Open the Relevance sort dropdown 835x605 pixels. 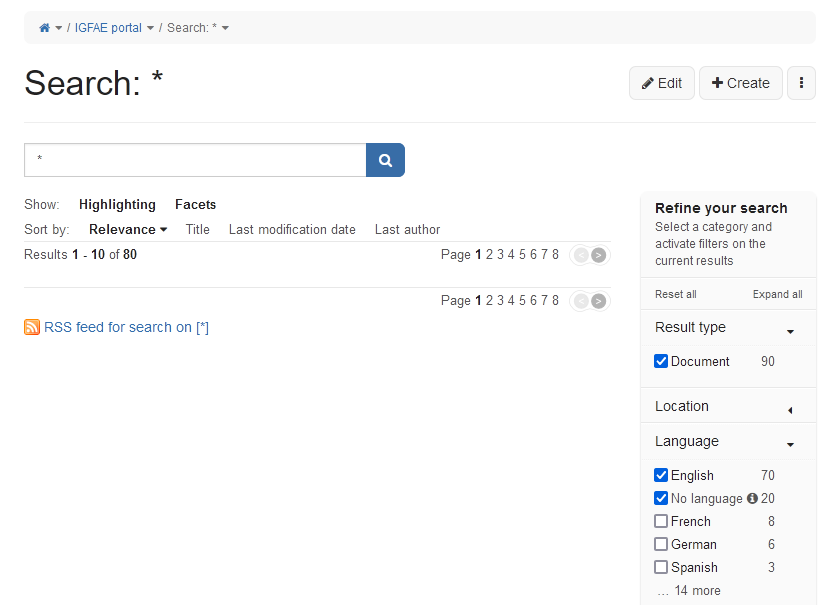[x=128, y=229]
